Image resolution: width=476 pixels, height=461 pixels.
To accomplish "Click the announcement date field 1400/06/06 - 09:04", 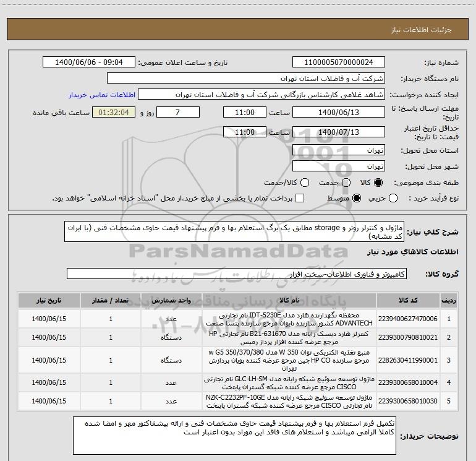I will 89,62.
